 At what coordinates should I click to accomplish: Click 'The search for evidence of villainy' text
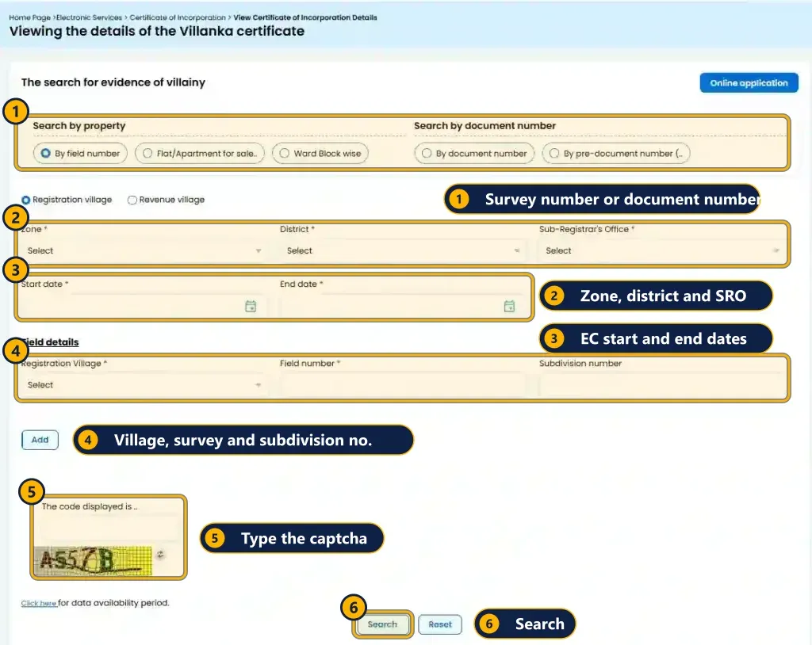point(113,82)
